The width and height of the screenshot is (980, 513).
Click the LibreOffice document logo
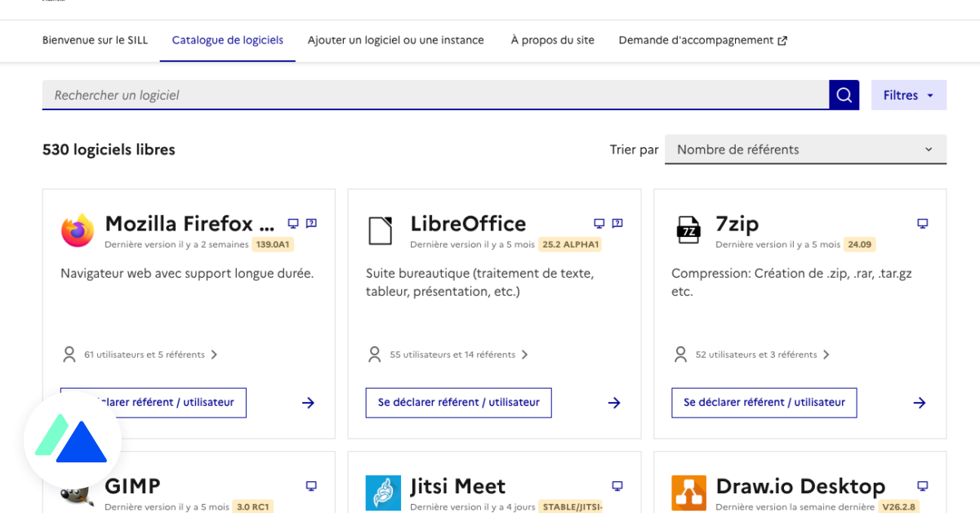coord(380,230)
